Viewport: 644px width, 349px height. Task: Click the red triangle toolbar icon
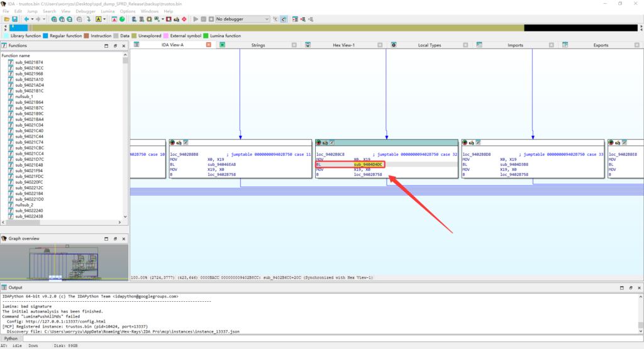114,19
